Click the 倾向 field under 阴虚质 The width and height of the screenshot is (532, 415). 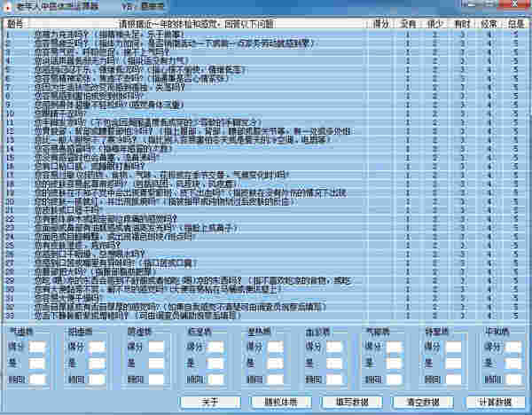point(156,380)
